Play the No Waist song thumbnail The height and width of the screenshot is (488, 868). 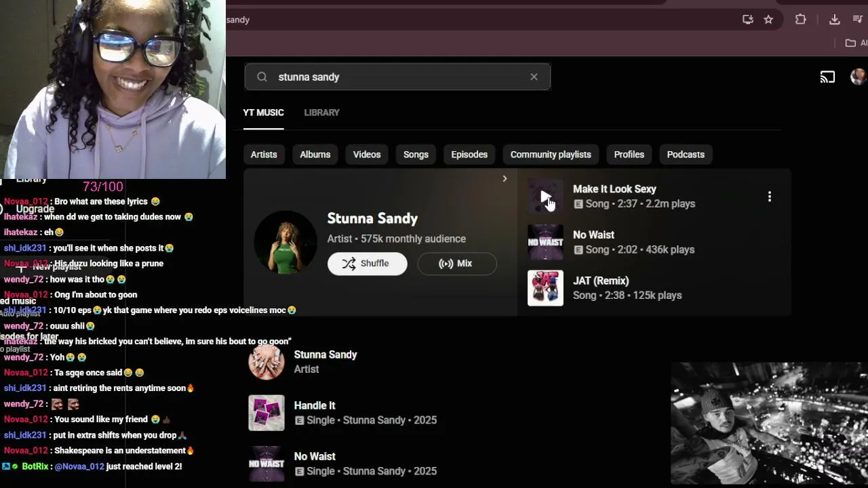(x=545, y=242)
